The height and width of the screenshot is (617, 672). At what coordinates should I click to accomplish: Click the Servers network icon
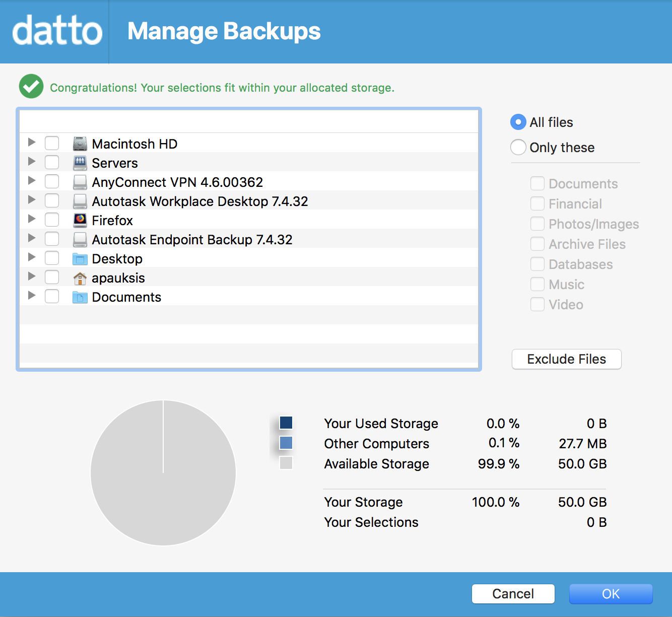[x=80, y=163]
